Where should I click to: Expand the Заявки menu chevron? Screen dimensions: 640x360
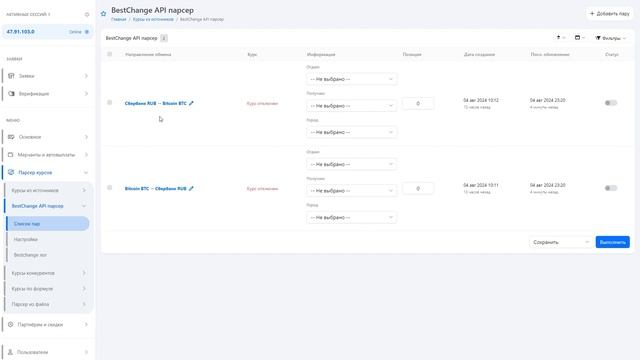click(x=86, y=76)
